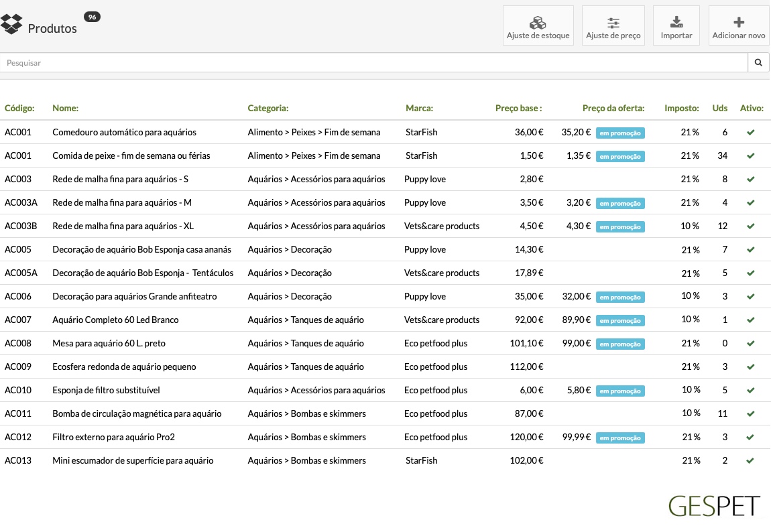Open product Aquário Completo 60 Led Branco
The width and height of the screenshot is (771, 532).
(115, 320)
